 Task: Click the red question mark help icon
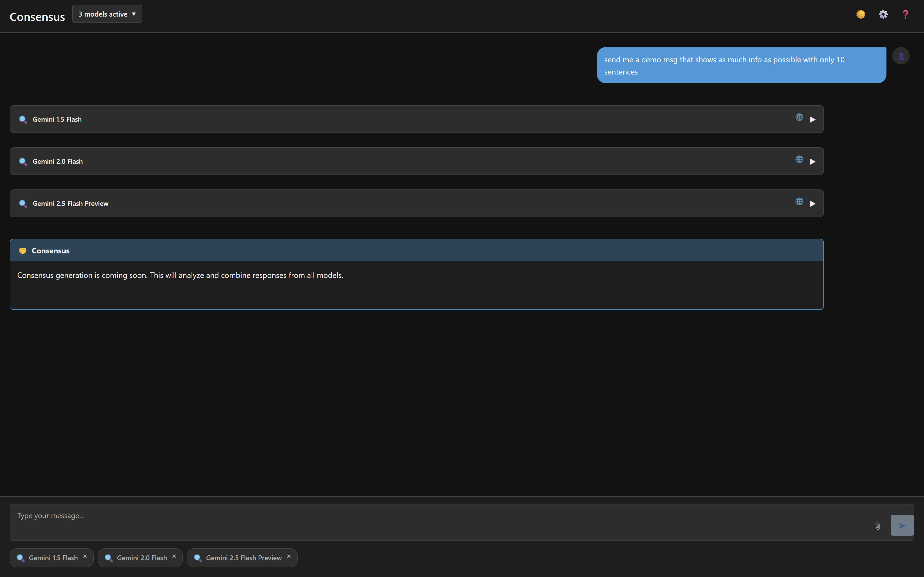pos(905,14)
